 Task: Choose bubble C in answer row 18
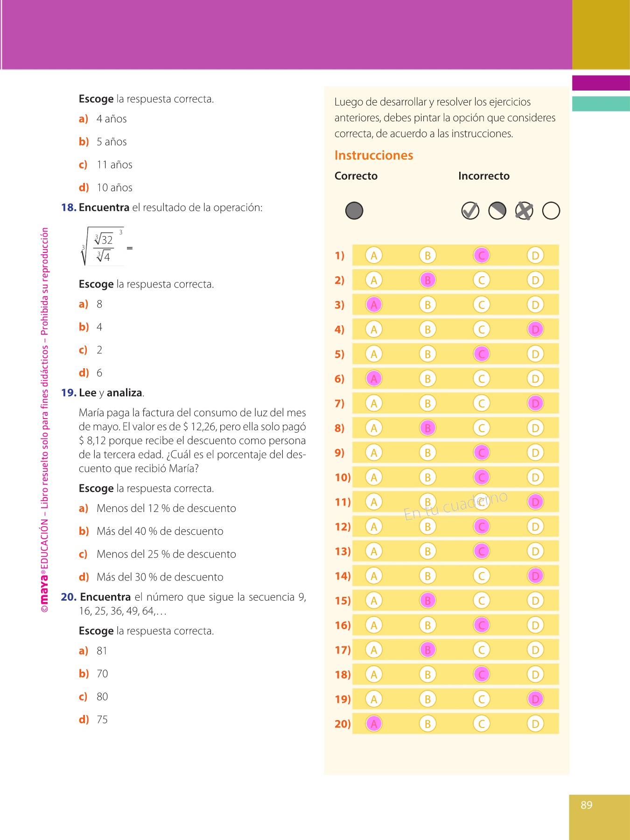coord(482,674)
